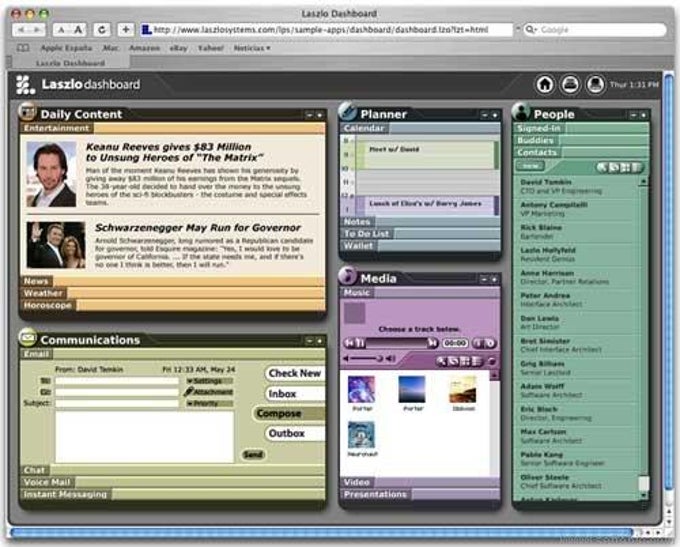The image size is (680, 547).
Task: Add bookmark with the plus button
Action: tap(125, 30)
